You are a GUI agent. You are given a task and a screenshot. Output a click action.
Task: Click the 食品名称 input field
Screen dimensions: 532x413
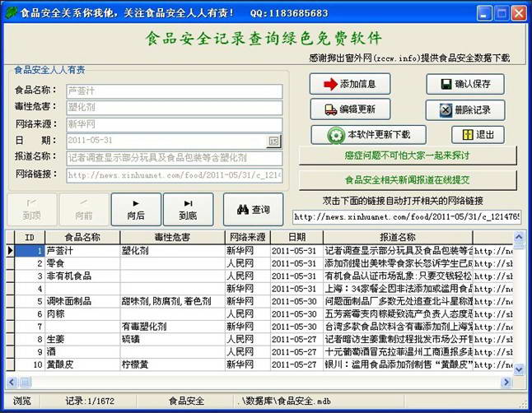(175, 91)
